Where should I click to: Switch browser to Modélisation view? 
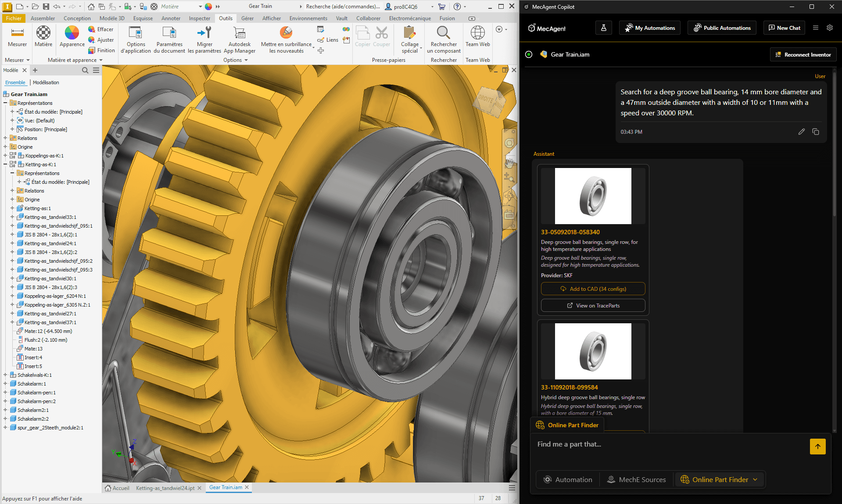pyautogui.click(x=46, y=82)
